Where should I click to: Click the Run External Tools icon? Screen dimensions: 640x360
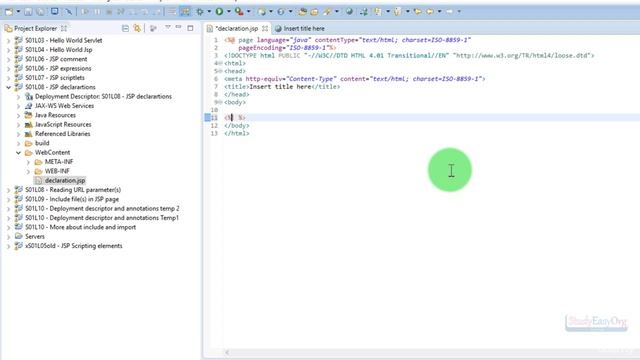click(239, 12)
